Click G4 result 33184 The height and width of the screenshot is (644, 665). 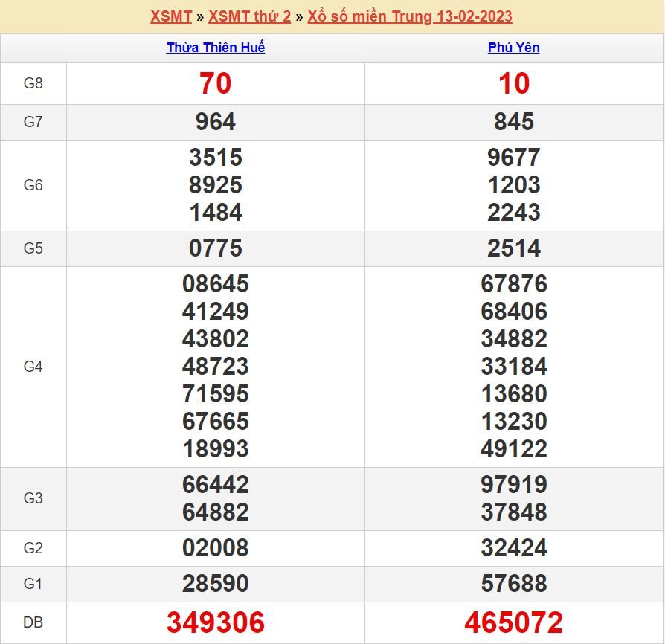(513, 367)
